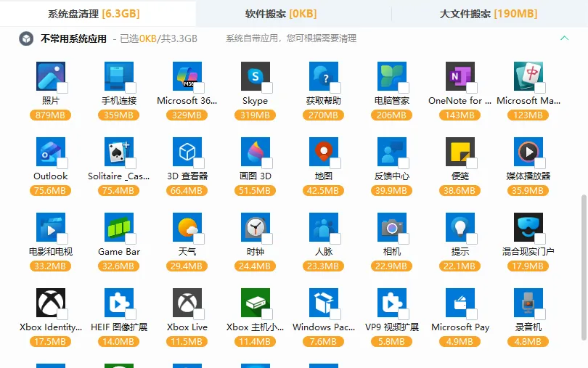
Task: Click the Microsoft Mahjong app icon
Action: [528, 76]
